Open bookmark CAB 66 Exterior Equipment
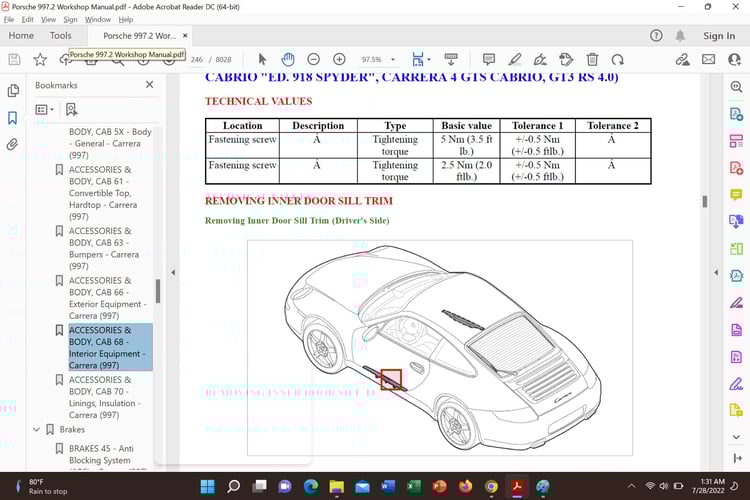The image size is (750, 500). [x=108, y=298]
